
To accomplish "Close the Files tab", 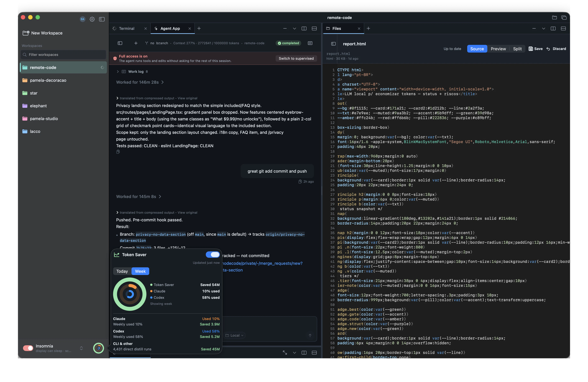I will 359,29.
